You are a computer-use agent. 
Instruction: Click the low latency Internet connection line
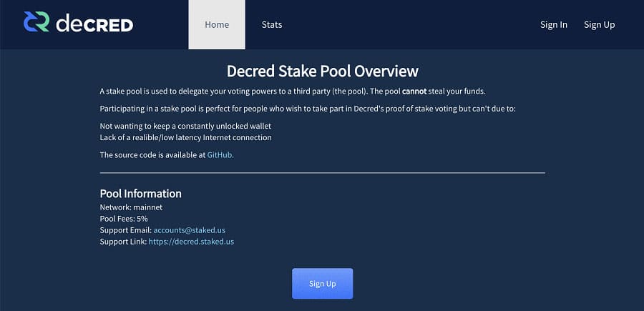click(185, 137)
